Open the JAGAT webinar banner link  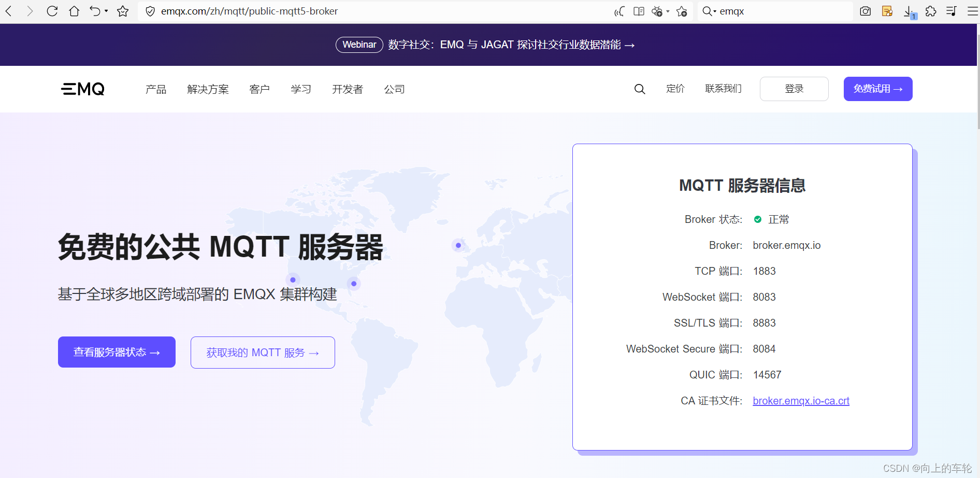click(511, 45)
